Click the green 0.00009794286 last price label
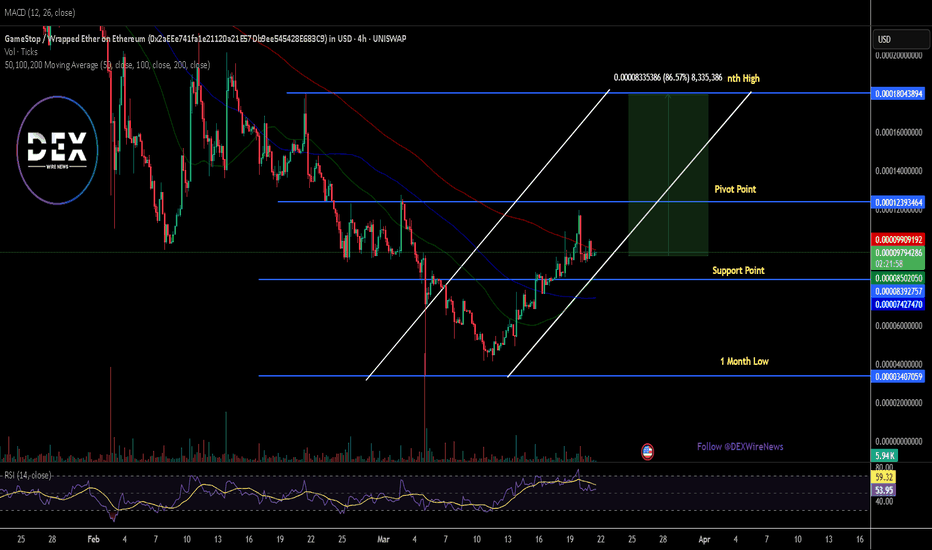Screen dimensions: 932x550 click(899, 253)
